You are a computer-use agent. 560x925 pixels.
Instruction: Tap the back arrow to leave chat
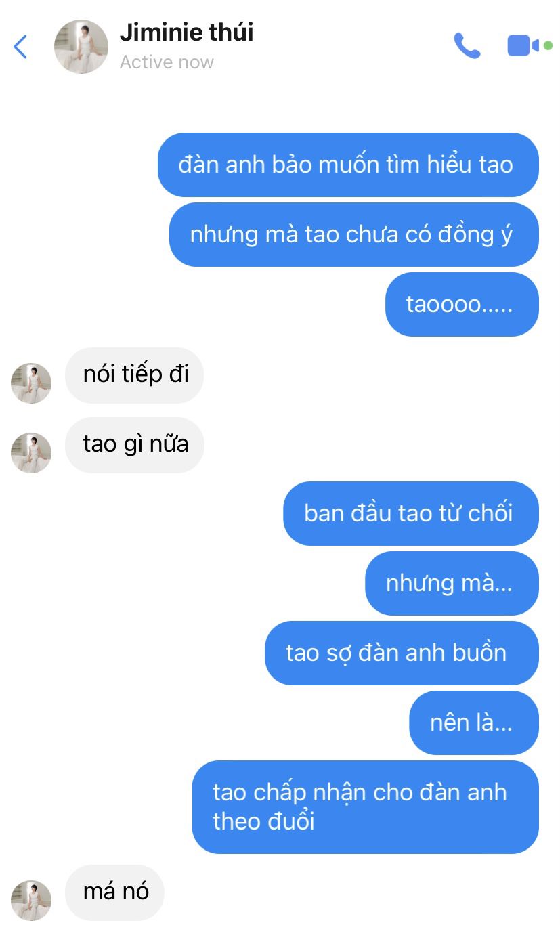click(x=20, y=46)
